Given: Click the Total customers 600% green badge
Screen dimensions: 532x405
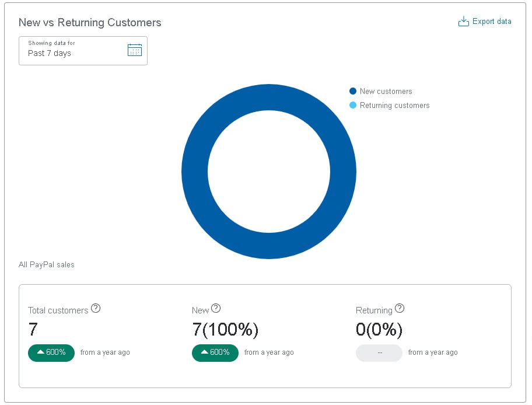Looking at the screenshot, I should 51,352.
